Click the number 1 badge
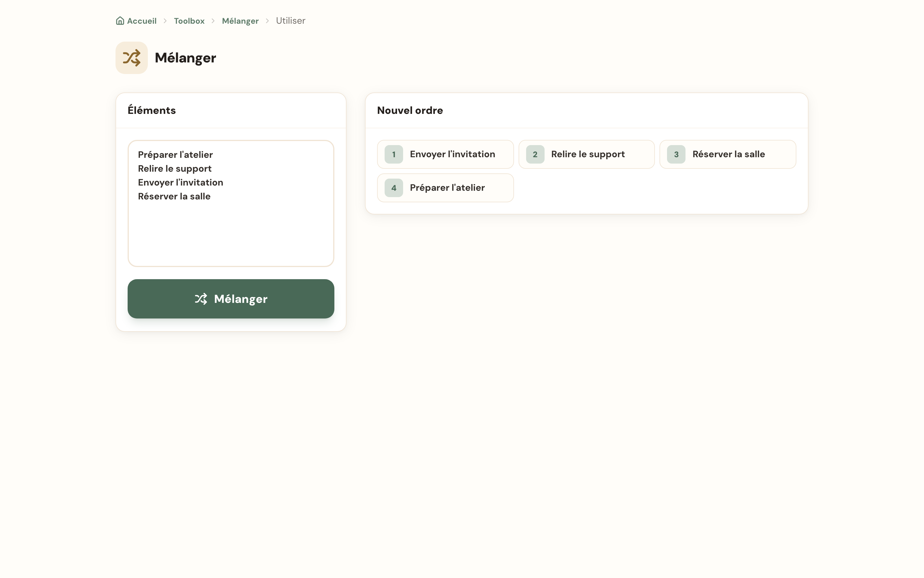This screenshot has width=924, height=578. point(394,154)
